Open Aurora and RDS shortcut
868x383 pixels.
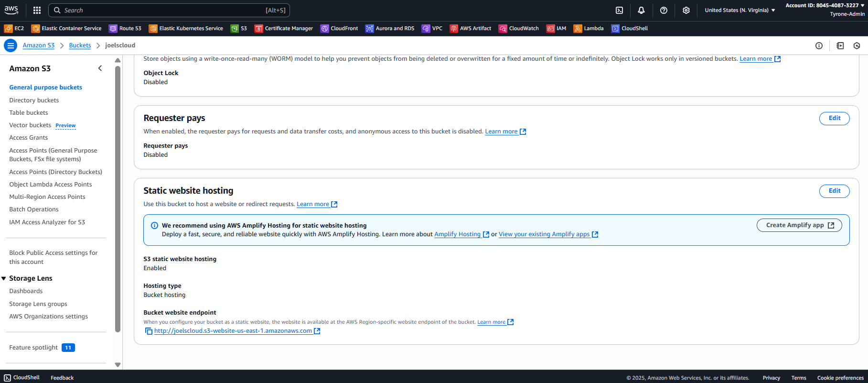click(390, 28)
